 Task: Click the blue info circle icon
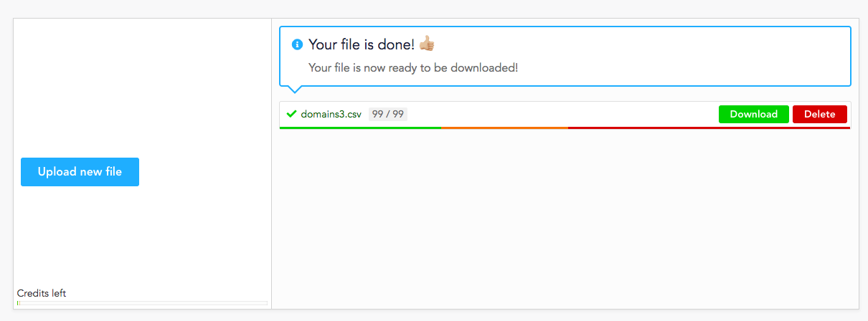pyautogui.click(x=297, y=44)
